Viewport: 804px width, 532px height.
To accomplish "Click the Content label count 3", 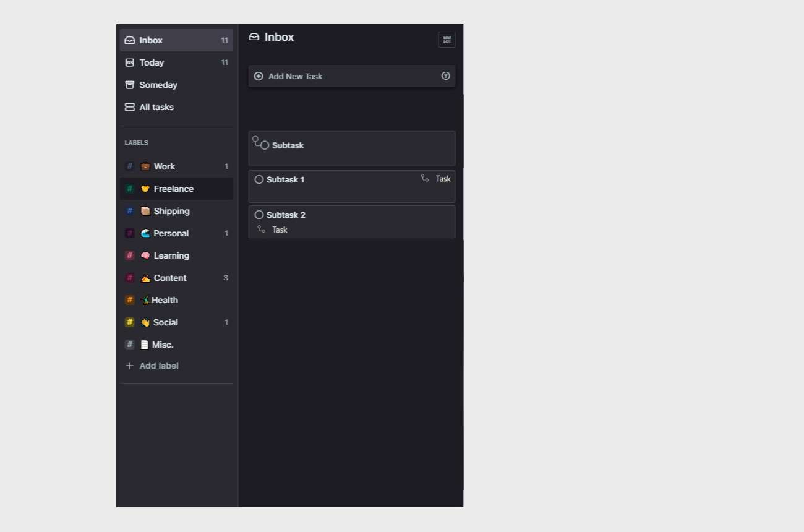I will point(226,278).
